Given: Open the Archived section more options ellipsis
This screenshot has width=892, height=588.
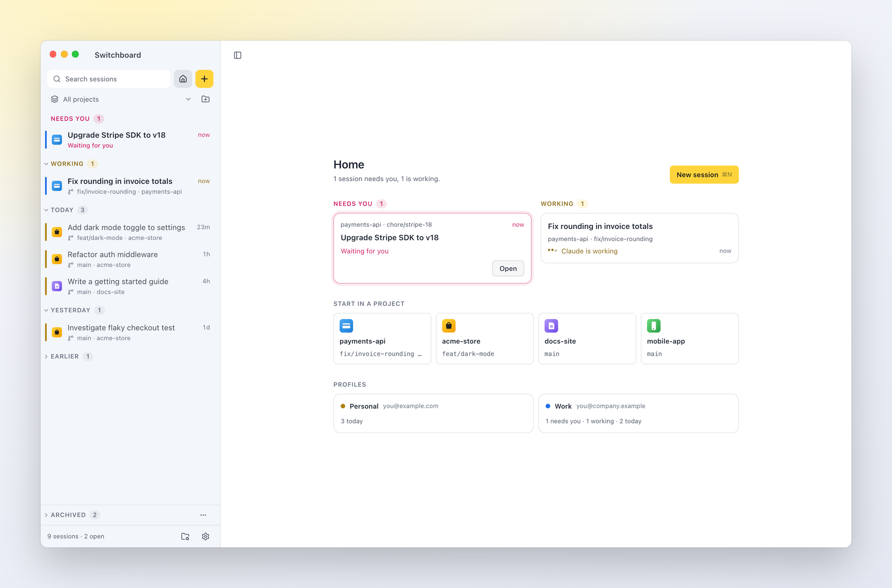Looking at the screenshot, I should [x=203, y=515].
